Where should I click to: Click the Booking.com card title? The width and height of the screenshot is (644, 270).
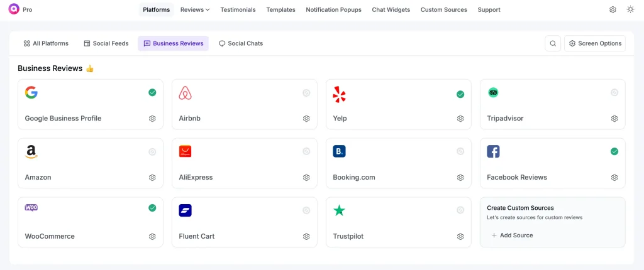[354, 178]
